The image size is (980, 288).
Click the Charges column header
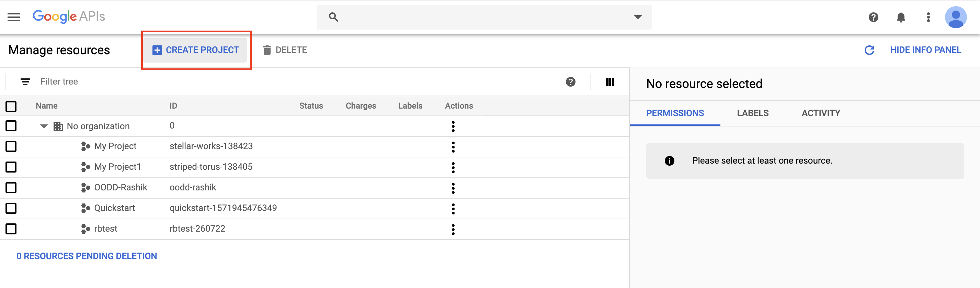[361, 106]
